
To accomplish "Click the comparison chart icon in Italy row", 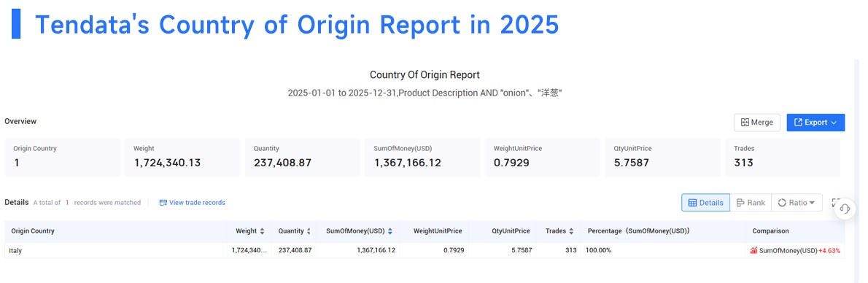I will point(753,250).
